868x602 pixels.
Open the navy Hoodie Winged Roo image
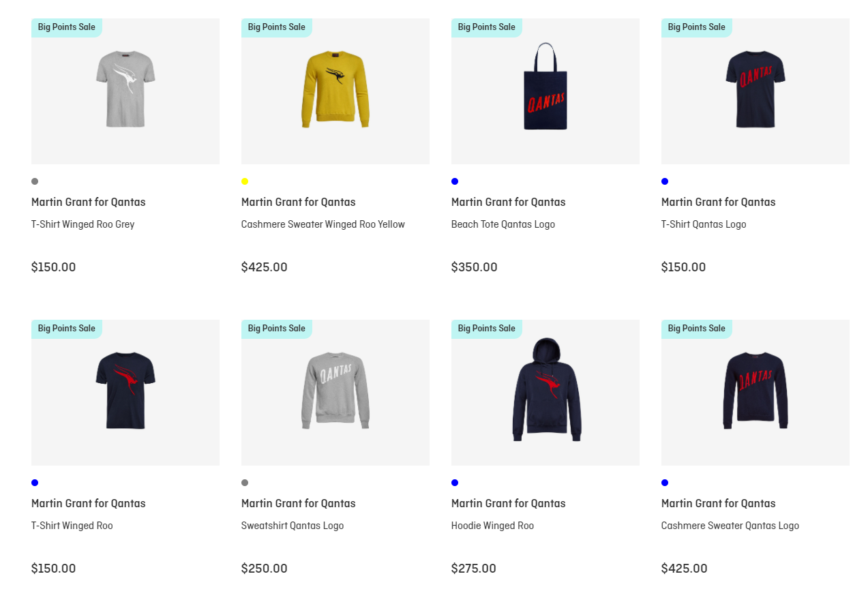pyautogui.click(x=545, y=391)
